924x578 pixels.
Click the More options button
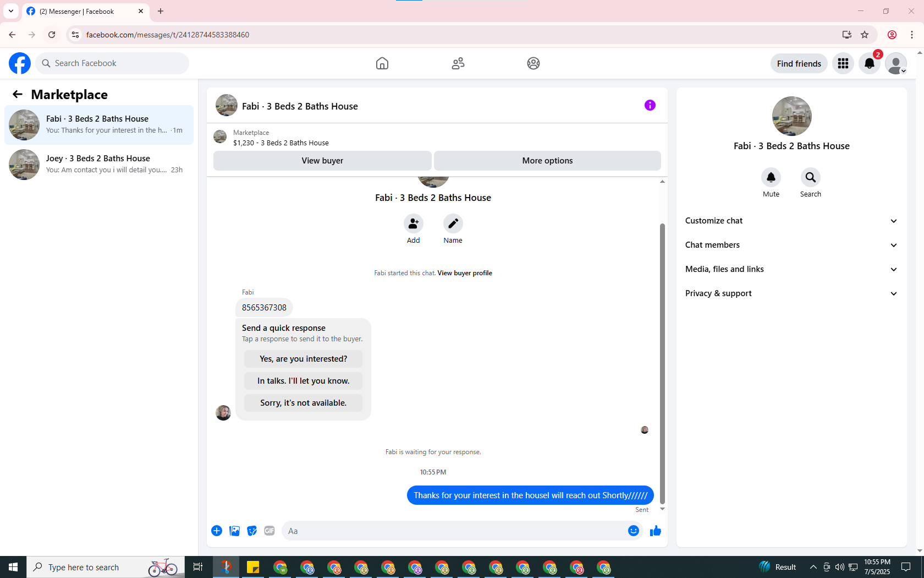coord(547,161)
